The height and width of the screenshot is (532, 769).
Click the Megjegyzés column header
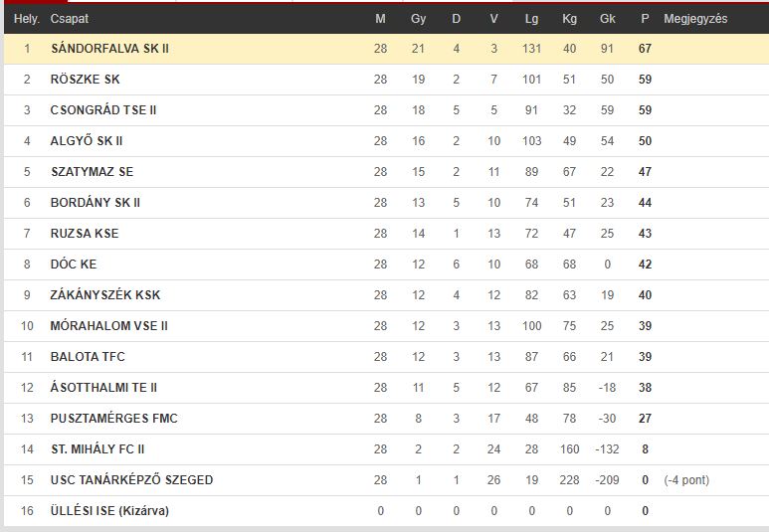click(695, 19)
